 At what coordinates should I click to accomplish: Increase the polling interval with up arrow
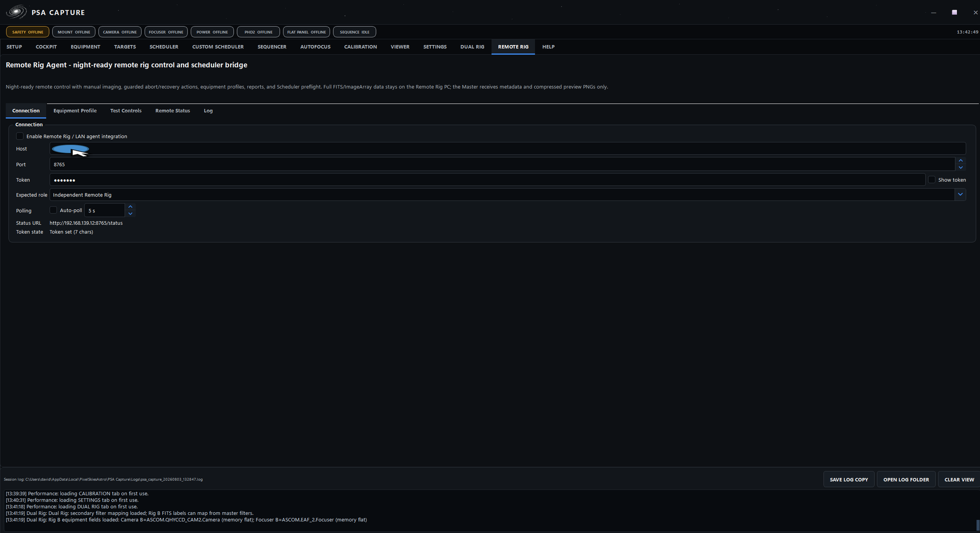click(131, 207)
